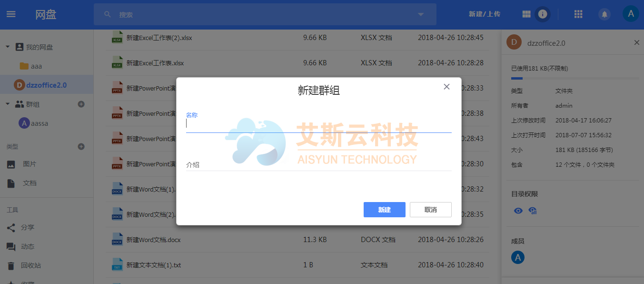Open the hamburger menu in header

tap(11, 14)
